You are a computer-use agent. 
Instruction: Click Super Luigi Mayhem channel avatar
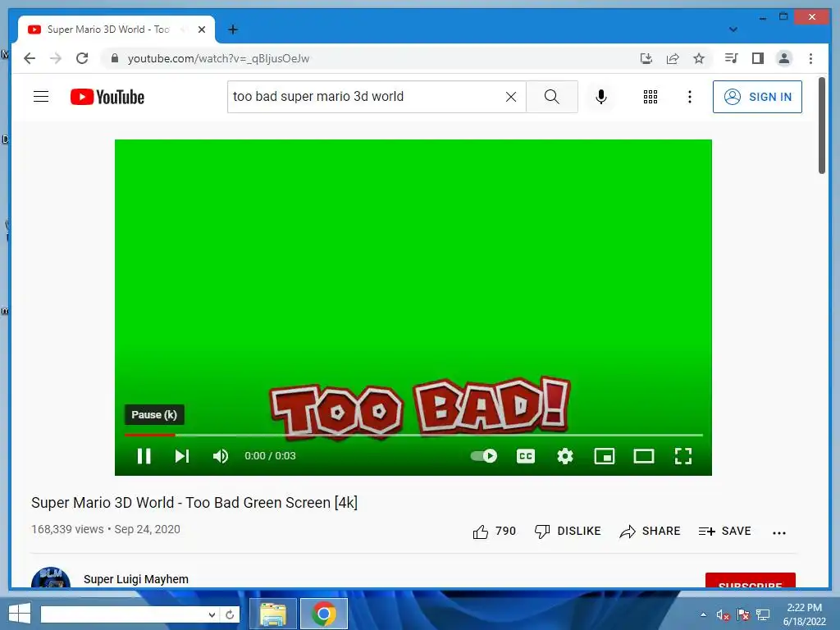[50, 578]
